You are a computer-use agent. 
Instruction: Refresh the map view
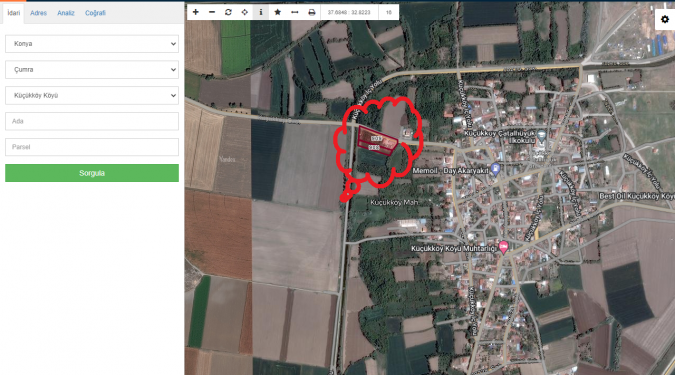(228, 12)
